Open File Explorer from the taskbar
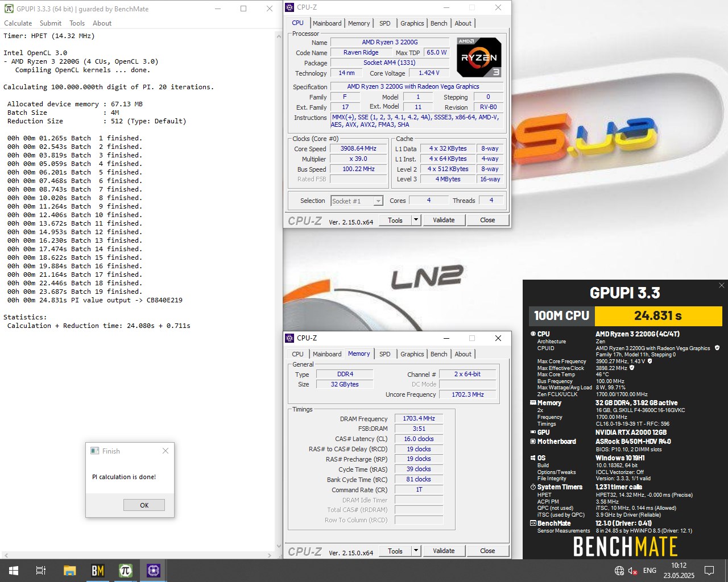Screen dimensions: 728x582 pyautogui.click(x=69, y=571)
